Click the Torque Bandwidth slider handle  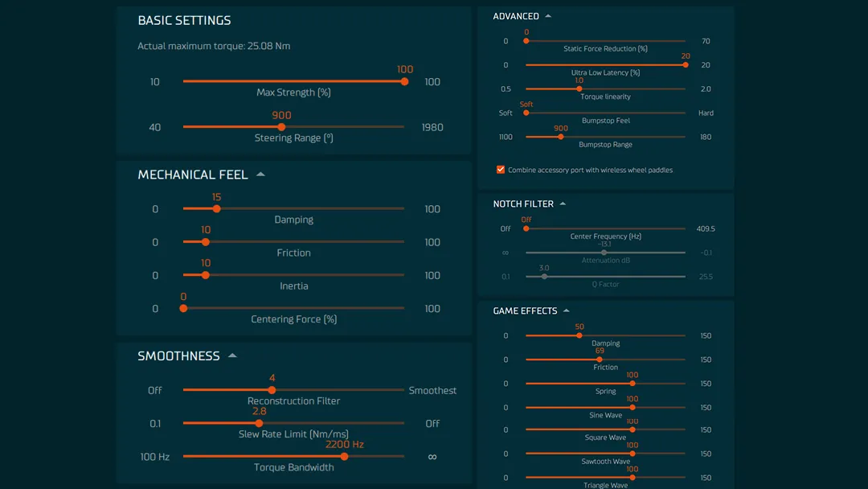[344, 456]
